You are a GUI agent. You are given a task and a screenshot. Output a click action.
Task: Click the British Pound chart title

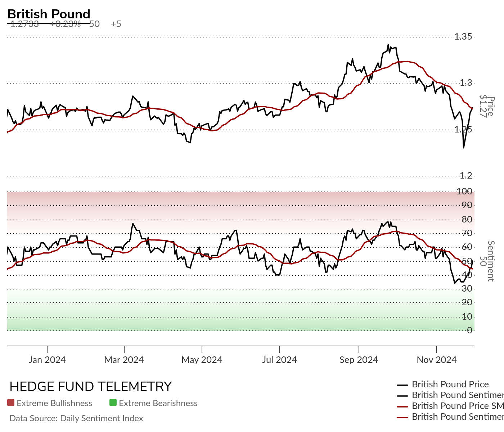click(x=49, y=14)
